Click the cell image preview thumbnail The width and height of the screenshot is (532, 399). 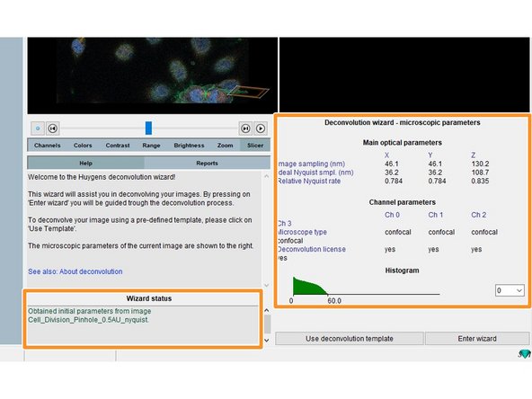(153, 75)
